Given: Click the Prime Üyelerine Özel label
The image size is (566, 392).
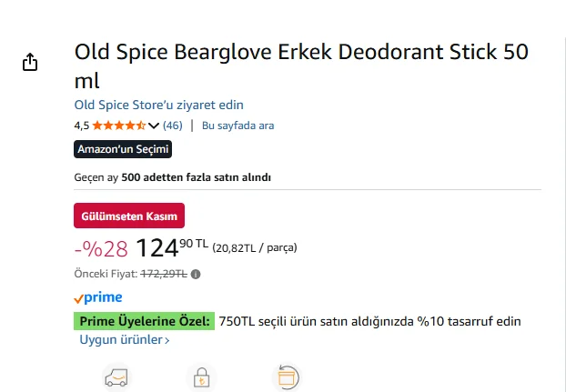Looking at the screenshot, I should (145, 321).
